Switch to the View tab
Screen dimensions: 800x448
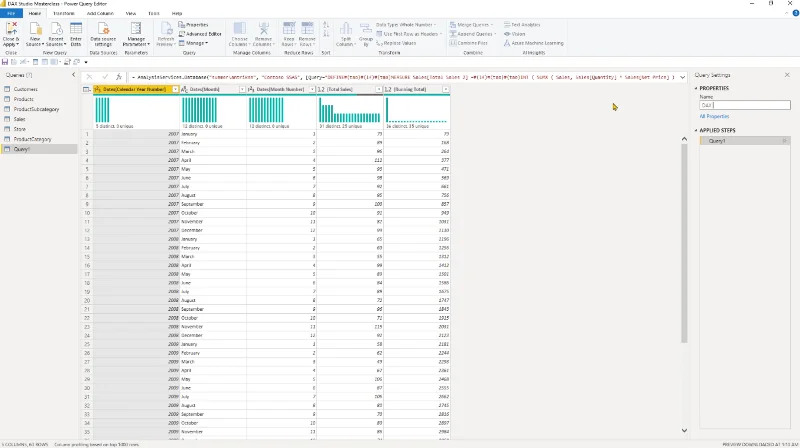click(131, 13)
